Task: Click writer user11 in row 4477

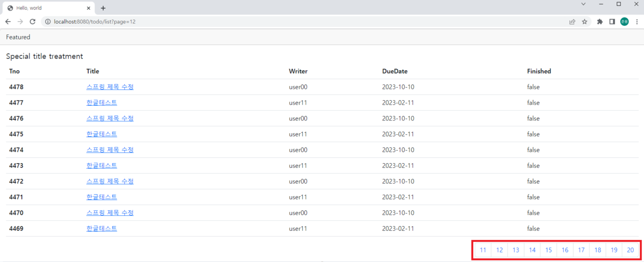Action: pos(298,103)
